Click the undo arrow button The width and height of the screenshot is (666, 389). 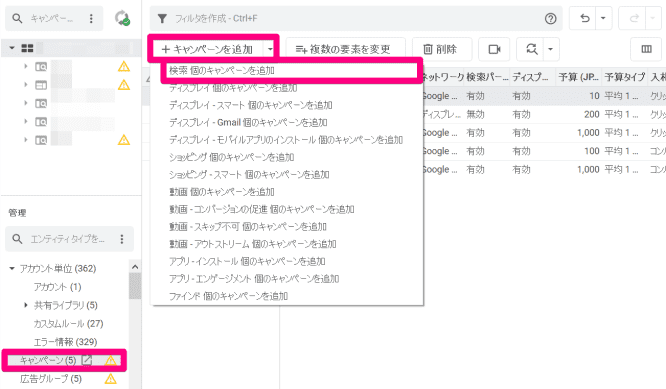point(584,18)
